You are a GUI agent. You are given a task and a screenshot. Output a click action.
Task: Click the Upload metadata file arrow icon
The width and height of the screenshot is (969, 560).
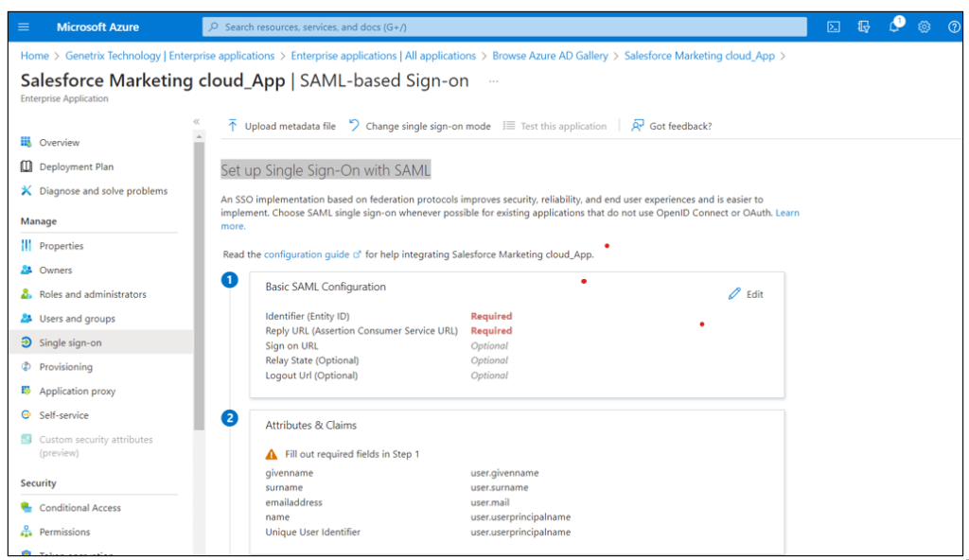click(233, 126)
